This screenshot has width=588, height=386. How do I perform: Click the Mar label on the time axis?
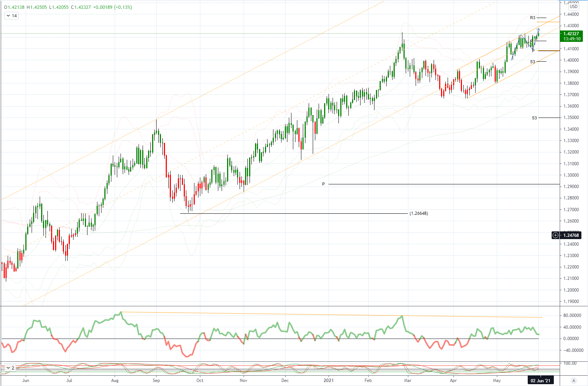[x=408, y=380]
